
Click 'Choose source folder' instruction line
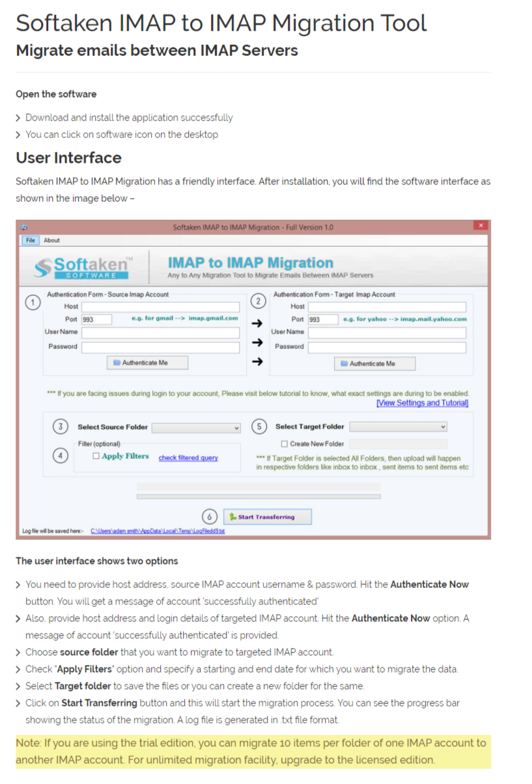[179, 652]
